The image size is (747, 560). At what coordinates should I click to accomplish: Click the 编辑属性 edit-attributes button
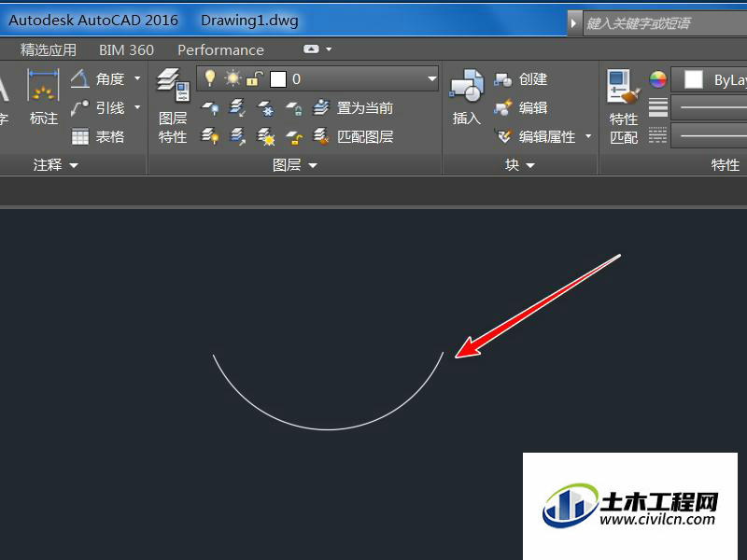(535, 137)
